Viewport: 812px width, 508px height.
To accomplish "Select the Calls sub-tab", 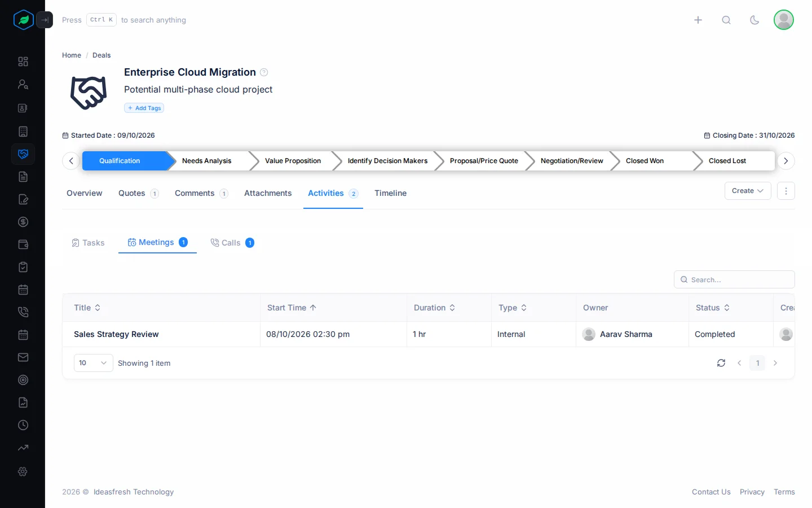I will 232,243.
